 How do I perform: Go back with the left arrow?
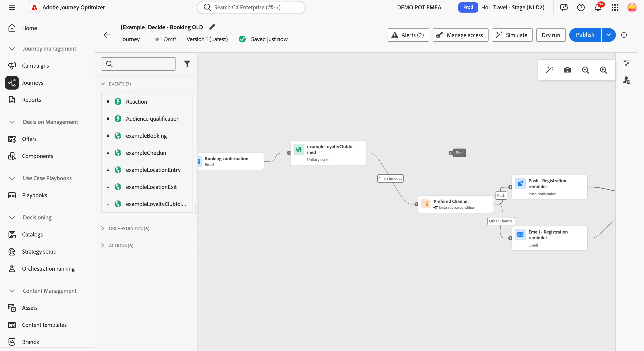[x=107, y=35]
